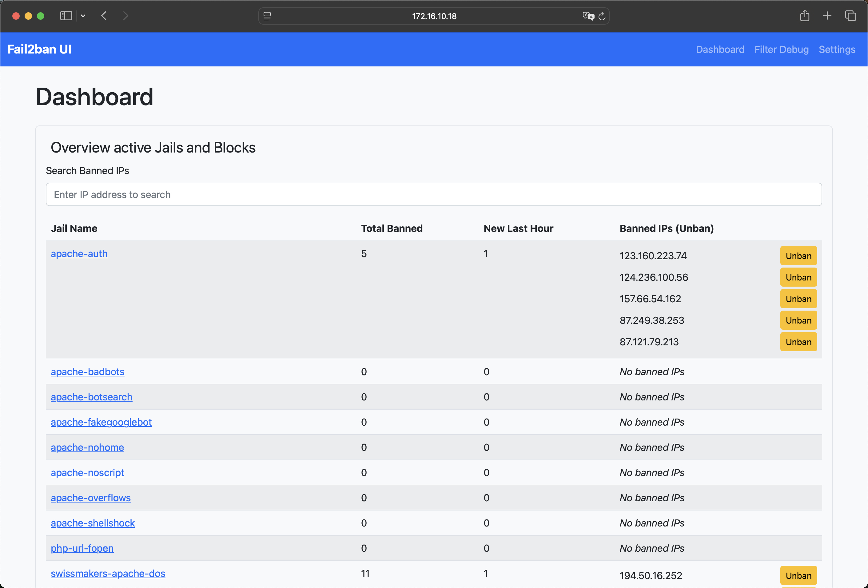
Task: Go back with the browser back arrow
Action: (104, 16)
